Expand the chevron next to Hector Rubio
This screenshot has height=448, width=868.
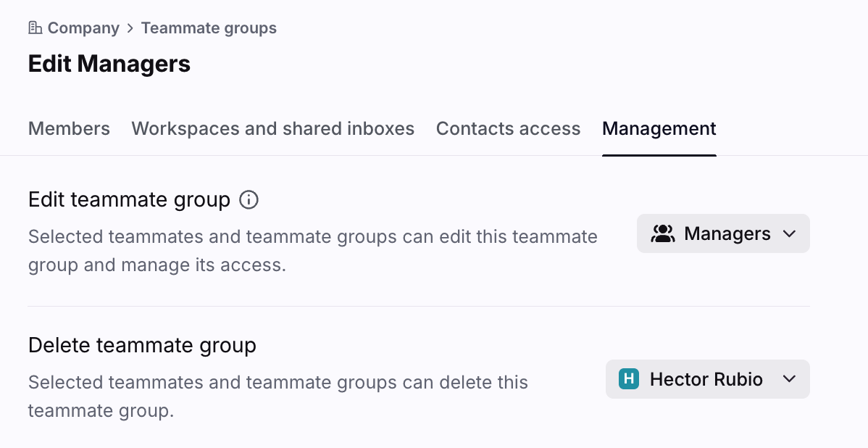[x=790, y=379]
